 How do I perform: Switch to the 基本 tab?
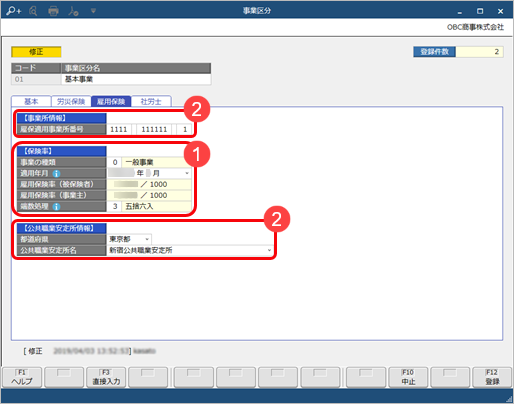coord(31,101)
